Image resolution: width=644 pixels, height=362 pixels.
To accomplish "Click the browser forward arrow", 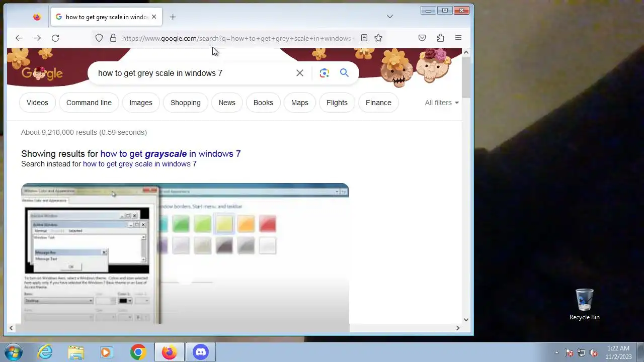I will click(x=37, y=38).
